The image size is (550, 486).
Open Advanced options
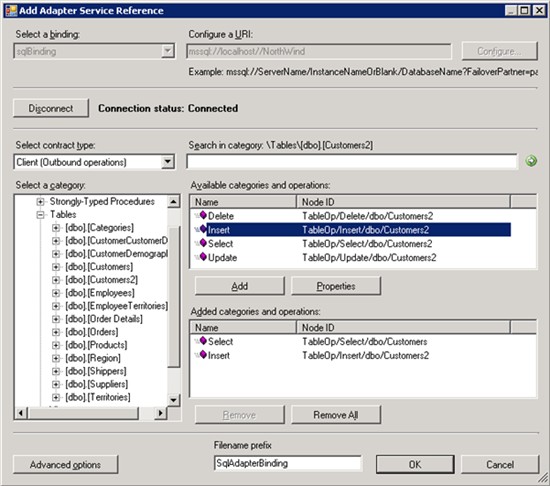click(66, 465)
